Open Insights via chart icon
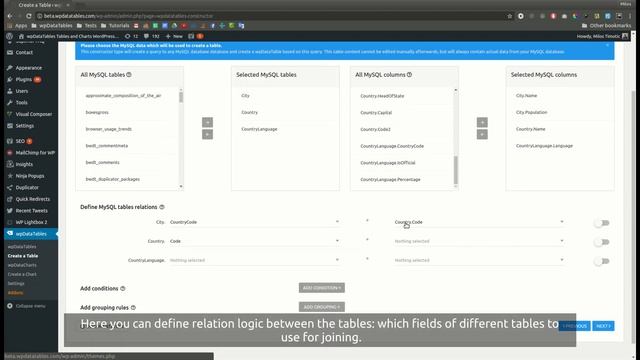The width and height of the screenshot is (640, 360). [x=10, y=164]
